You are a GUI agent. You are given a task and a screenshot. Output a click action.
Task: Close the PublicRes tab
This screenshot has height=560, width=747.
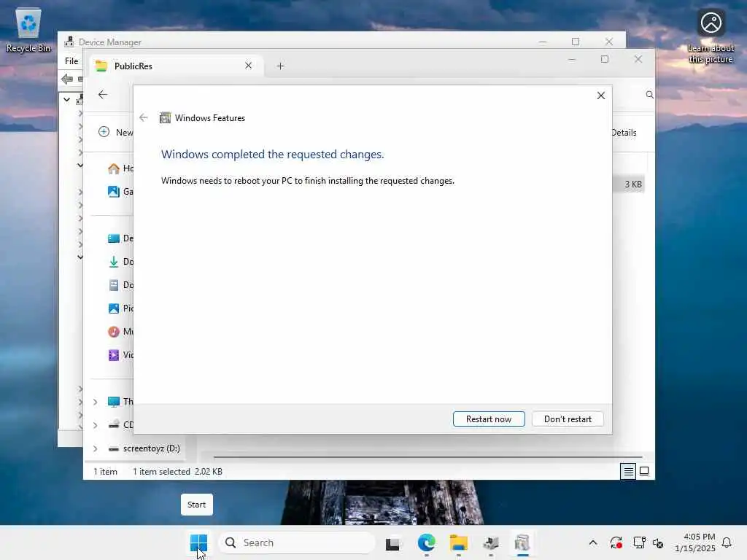tap(248, 66)
